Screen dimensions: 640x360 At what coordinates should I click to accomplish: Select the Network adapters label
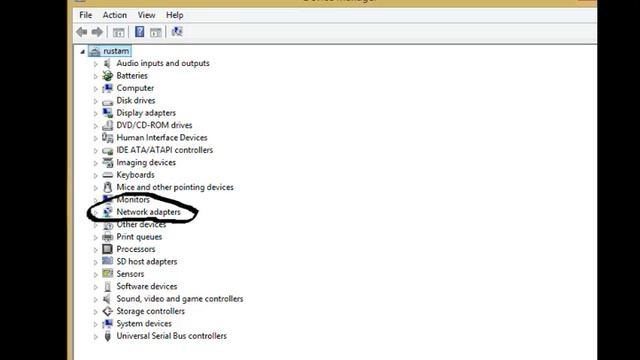(148, 212)
